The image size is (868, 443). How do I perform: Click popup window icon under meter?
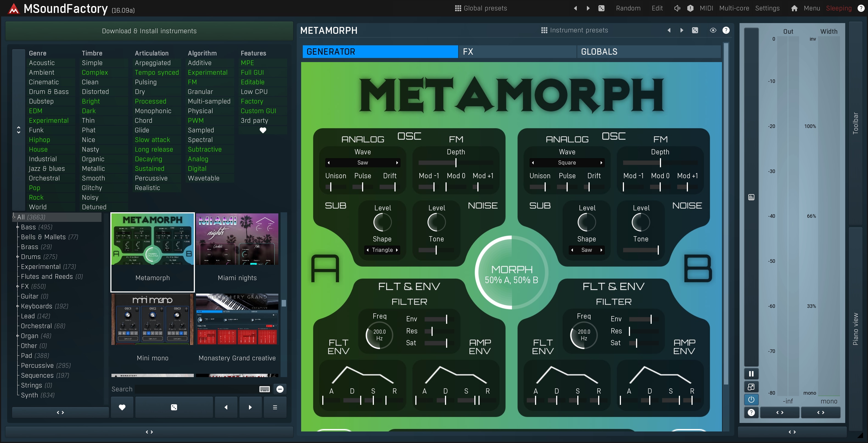(x=751, y=387)
